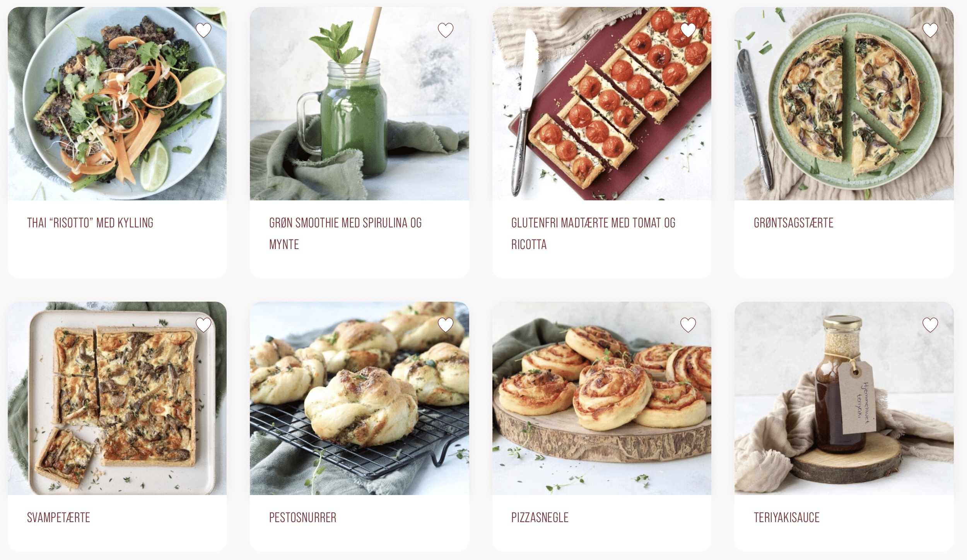Open Grøn Smoothie med Spirulina og Mynte link
This screenshot has width=967, height=560.
[x=345, y=234]
